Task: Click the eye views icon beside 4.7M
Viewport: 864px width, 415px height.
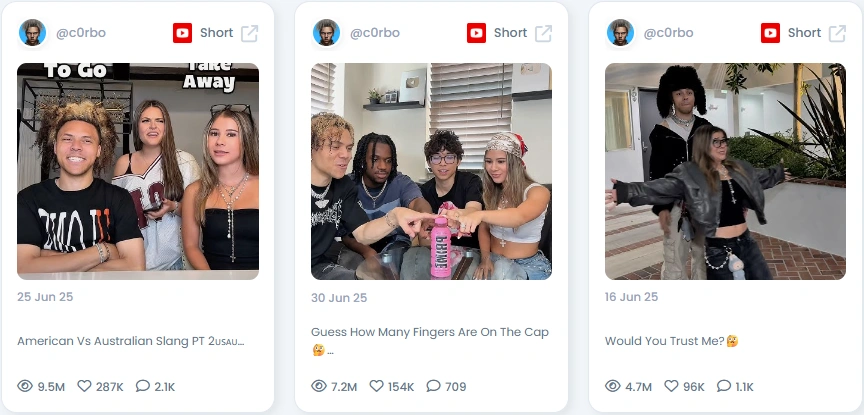Action: click(613, 386)
